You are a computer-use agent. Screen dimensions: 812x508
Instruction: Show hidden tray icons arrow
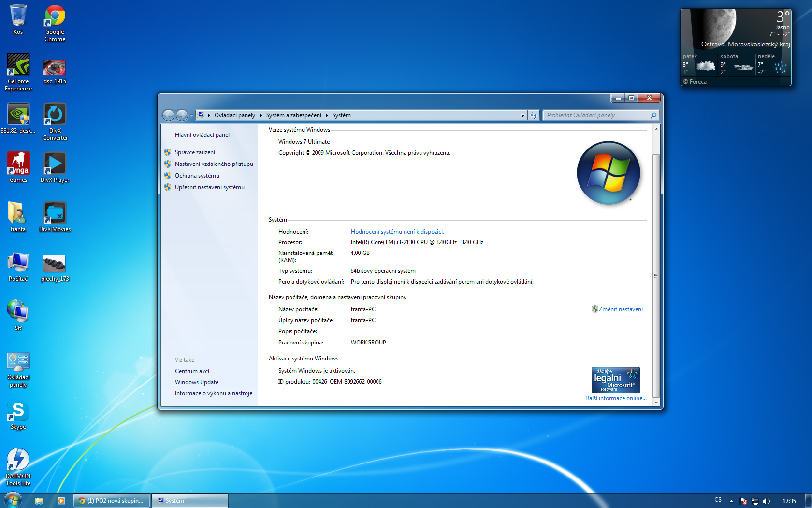click(x=731, y=501)
